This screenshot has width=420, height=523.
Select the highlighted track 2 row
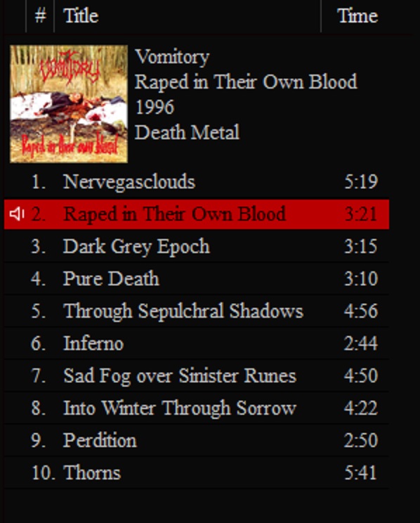(x=197, y=214)
